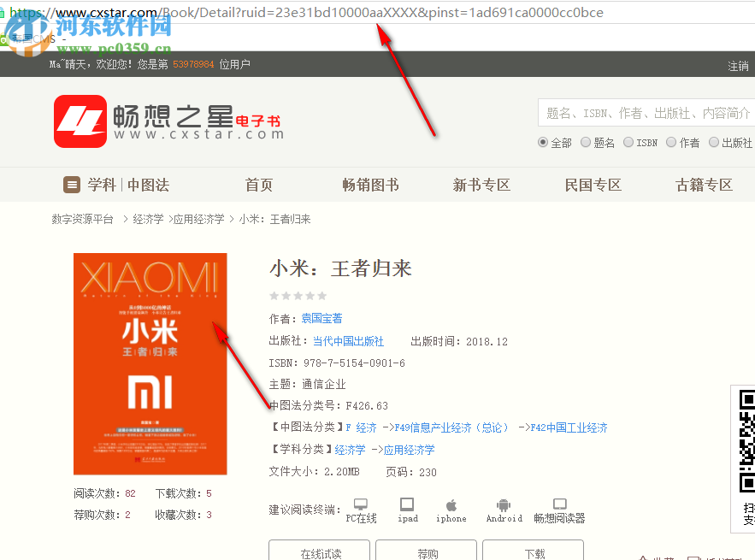
Task: Open the 古籍专区 navigation tab
Action: [705, 185]
